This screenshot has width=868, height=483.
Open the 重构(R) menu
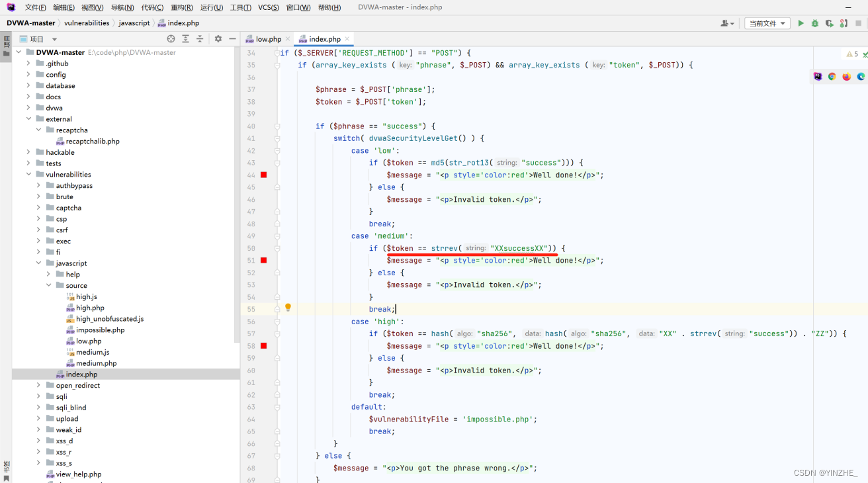click(182, 7)
